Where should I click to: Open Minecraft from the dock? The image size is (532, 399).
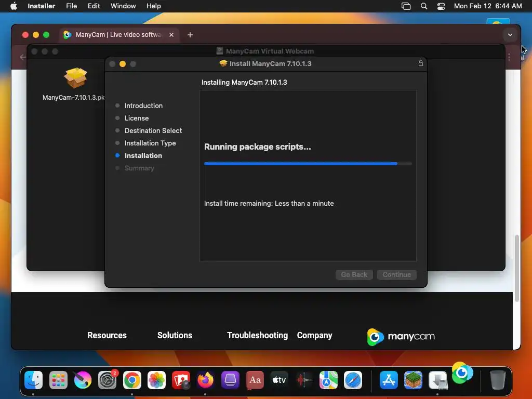click(413, 380)
